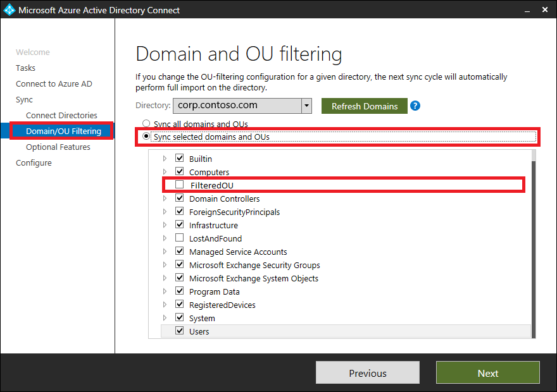This screenshot has height=392, width=557.
Task: Expand the Computers tree node
Action: 165,172
